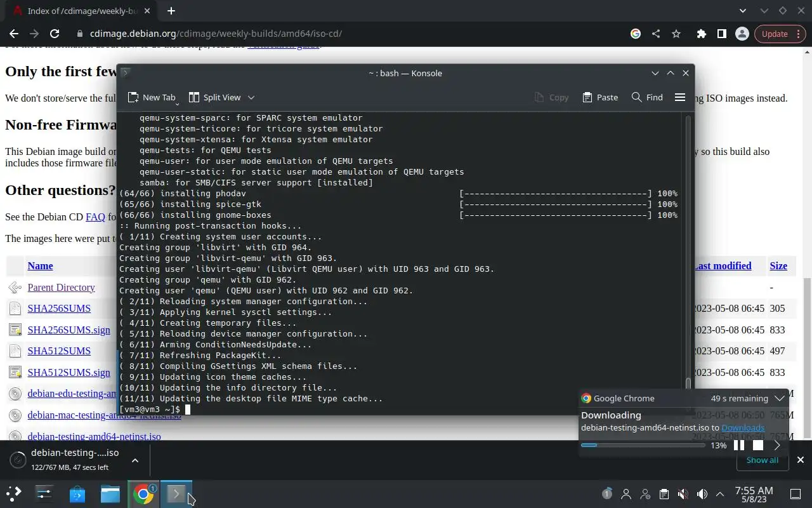812x508 pixels.
Task: Sort listing by Name column
Action: coord(40,265)
